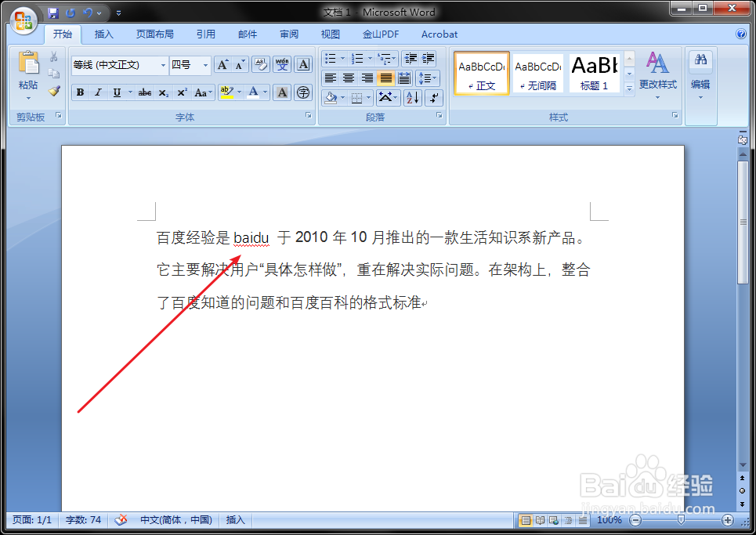
Task: Open spelling check status icon
Action: point(121,519)
